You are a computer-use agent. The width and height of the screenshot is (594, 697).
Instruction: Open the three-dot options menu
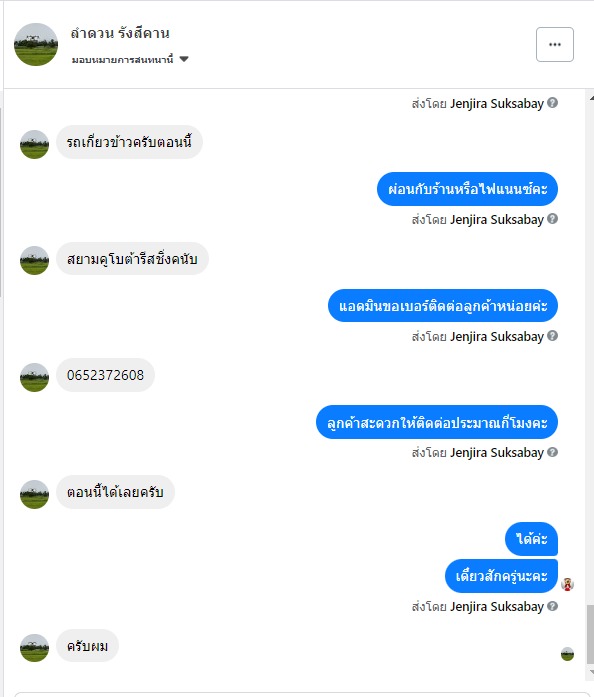[554, 44]
